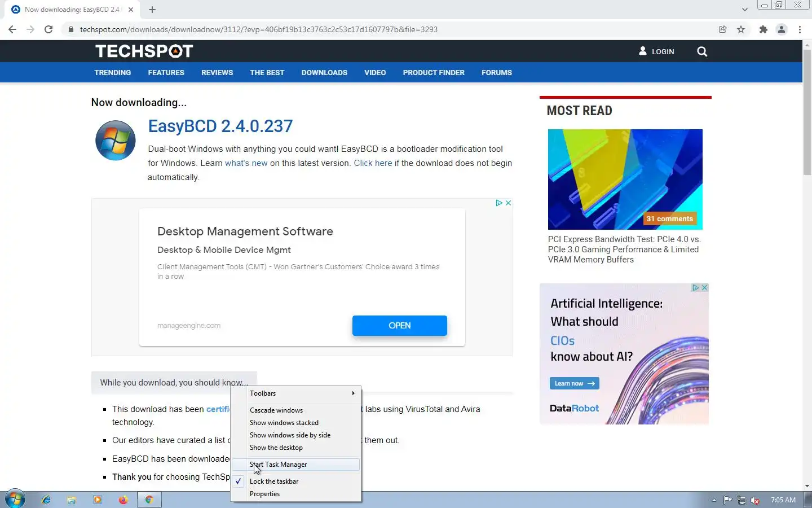
Task: Close the ManageEngine ad with X
Action: pos(508,203)
